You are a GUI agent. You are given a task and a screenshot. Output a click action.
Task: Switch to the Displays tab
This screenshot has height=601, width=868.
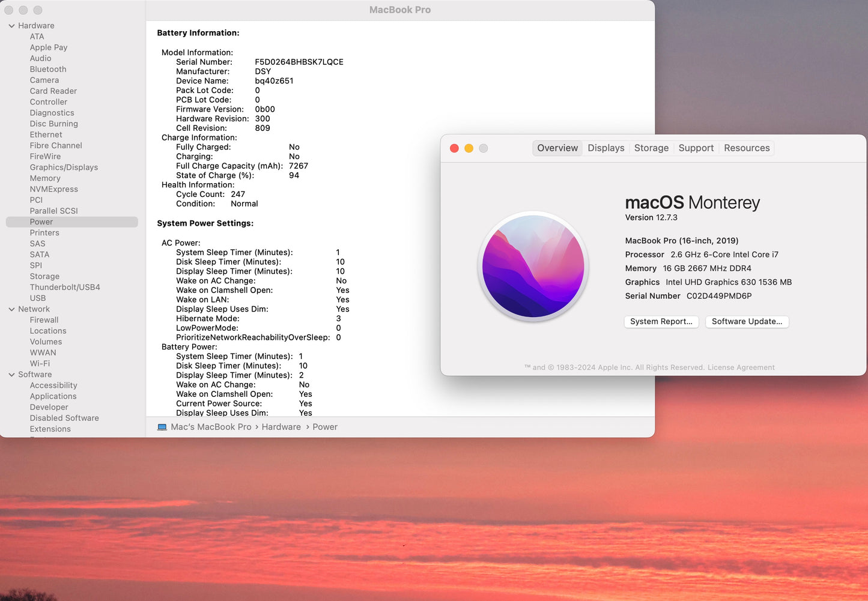pos(605,148)
